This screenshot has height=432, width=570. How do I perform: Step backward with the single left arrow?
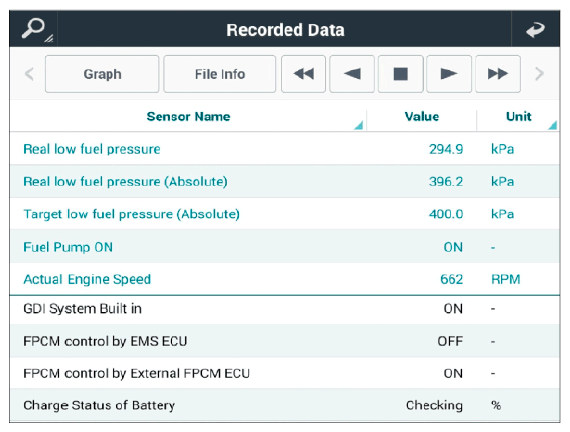[x=352, y=74]
